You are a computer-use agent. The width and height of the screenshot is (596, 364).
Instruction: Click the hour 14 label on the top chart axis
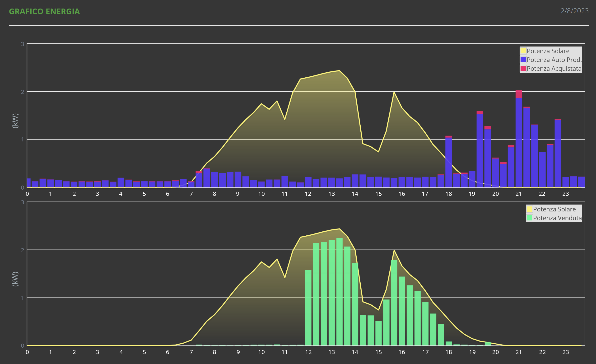(355, 194)
